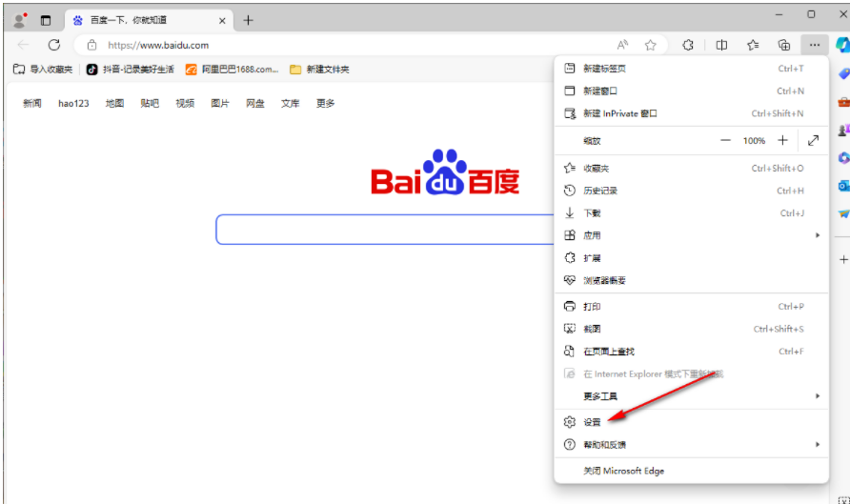Image resolution: width=850 pixels, height=504 pixels.
Task: Open Copilot sidebar icon
Action: point(843,45)
